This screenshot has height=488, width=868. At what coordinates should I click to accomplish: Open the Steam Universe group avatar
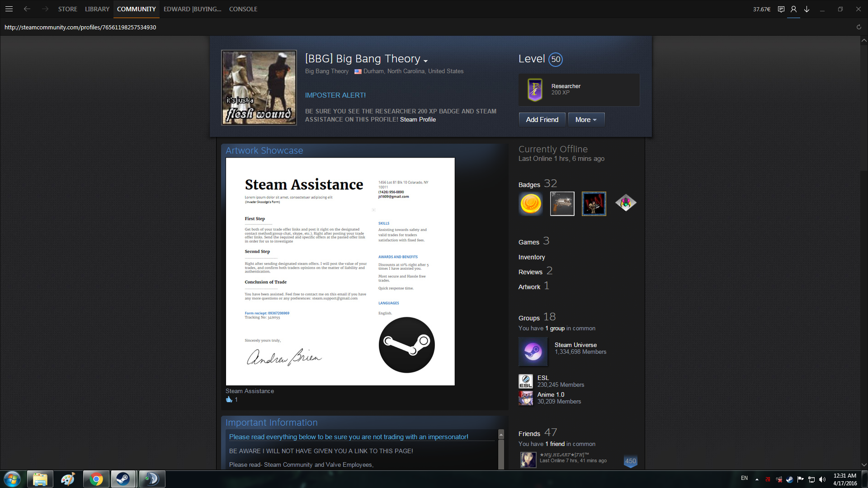533,351
